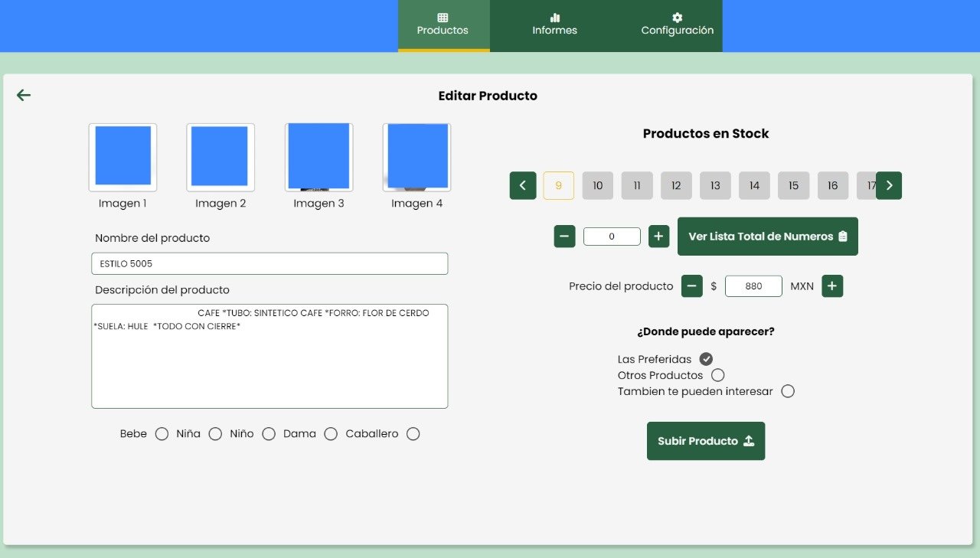Decrease stock quantity with minus button
Screen dimensions: 980x558
pyautogui.click(x=564, y=237)
